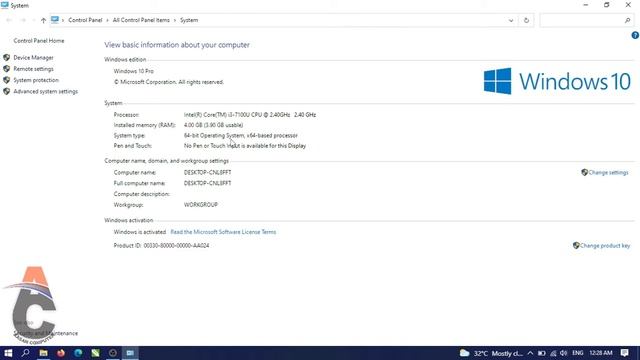Image resolution: width=640 pixels, height=360 pixels.
Task: Open the recent locations dropdown arrow
Action: [33, 20]
